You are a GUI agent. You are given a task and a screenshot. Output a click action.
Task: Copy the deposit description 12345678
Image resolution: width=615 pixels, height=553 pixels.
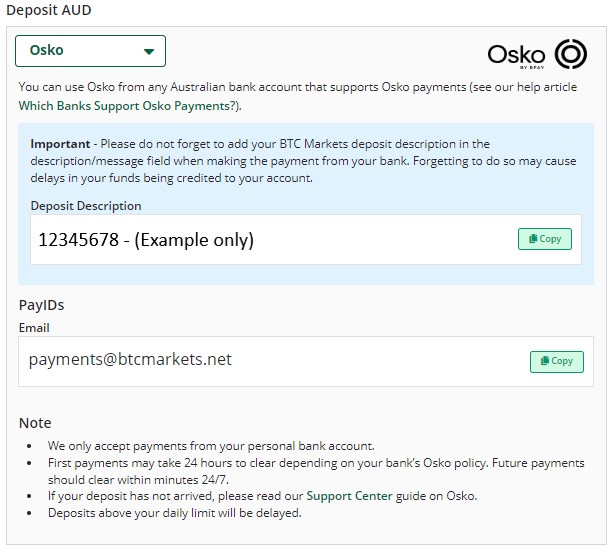click(x=545, y=239)
